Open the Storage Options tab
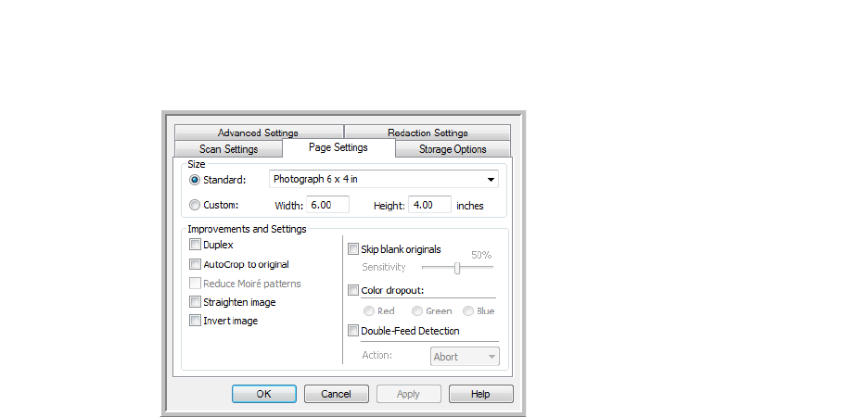The height and width of the screenshot is (417, 868). click(x=453, y=149)
